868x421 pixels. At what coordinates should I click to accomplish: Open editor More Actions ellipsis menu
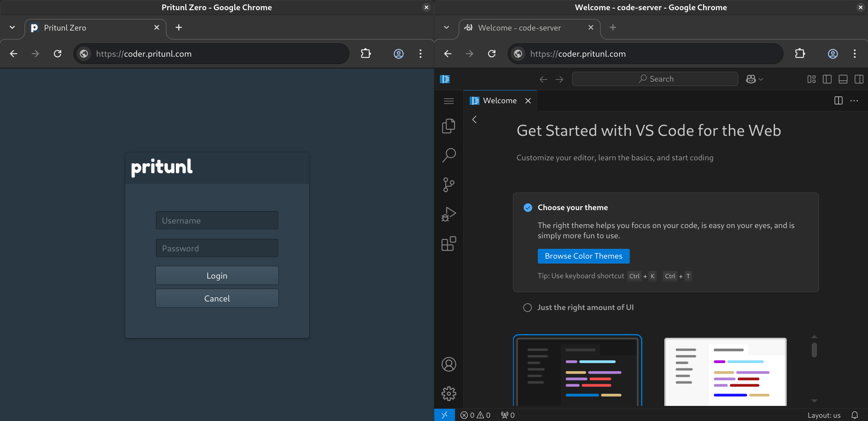coord(854,101)
